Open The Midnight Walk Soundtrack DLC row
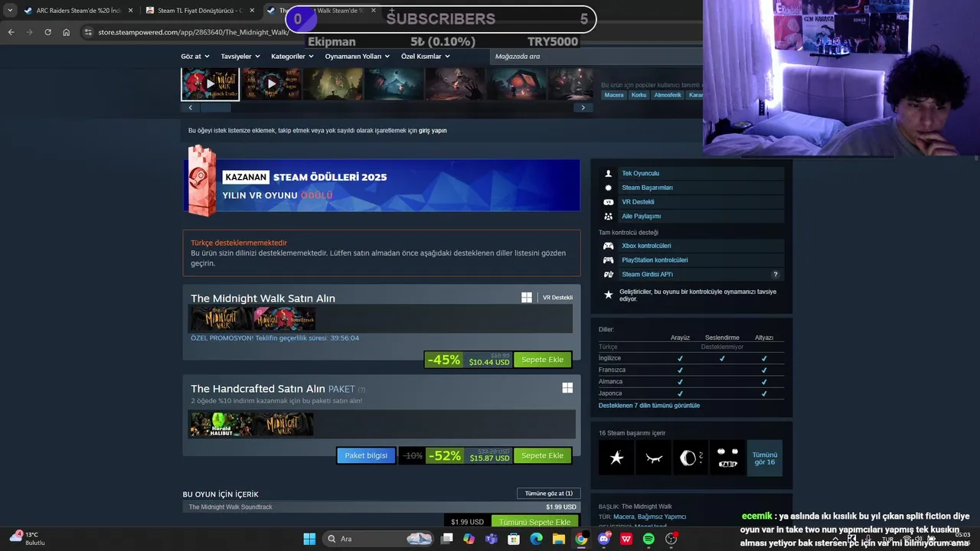980x551 pixels. [x=381, y=507]
